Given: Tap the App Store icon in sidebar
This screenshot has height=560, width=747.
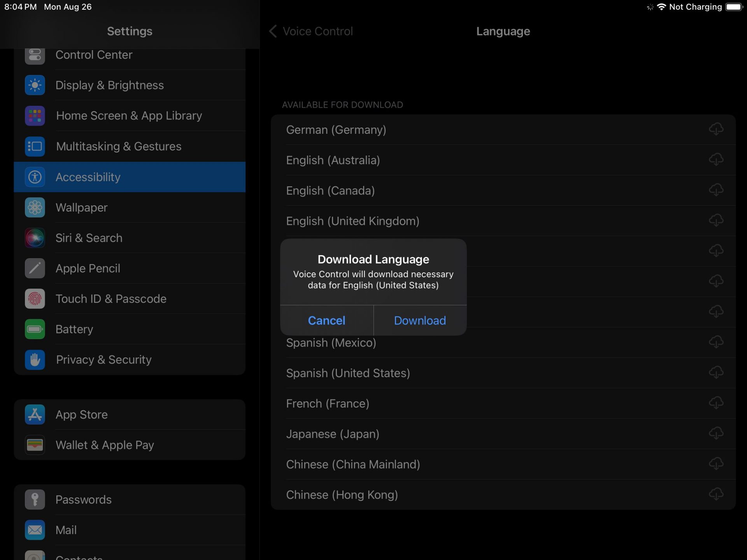Looking at the screenshot, I should (35, 415).
